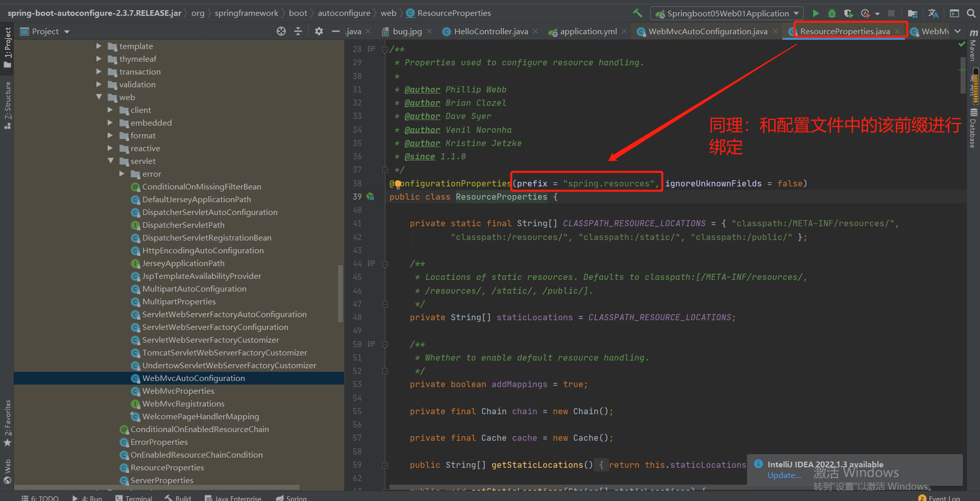Switch to WebMvcAutoConfiguration.java tab
980x501 pixels.
click(707, 31)
